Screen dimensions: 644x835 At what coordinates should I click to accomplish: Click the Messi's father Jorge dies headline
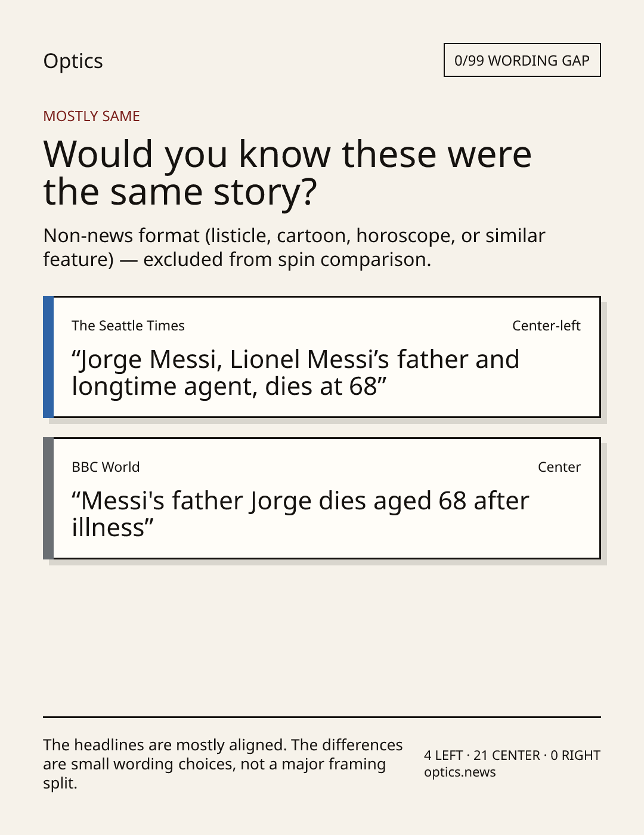(x=300, y=514)
